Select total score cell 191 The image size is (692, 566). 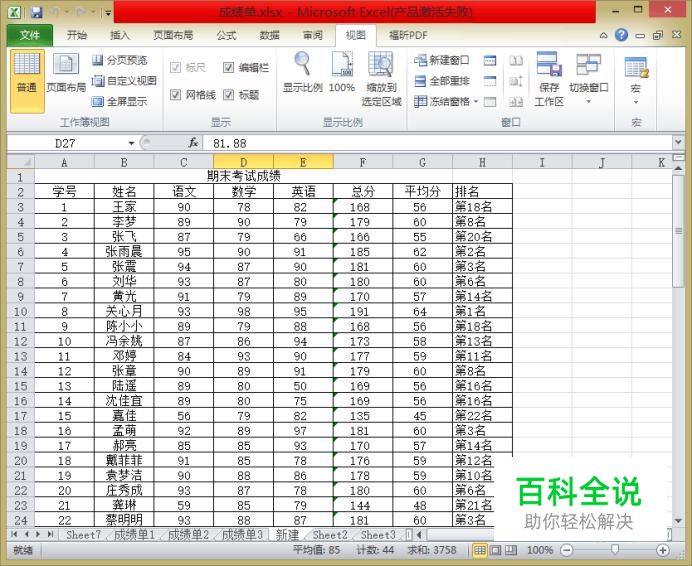click(x=363, y=311)
